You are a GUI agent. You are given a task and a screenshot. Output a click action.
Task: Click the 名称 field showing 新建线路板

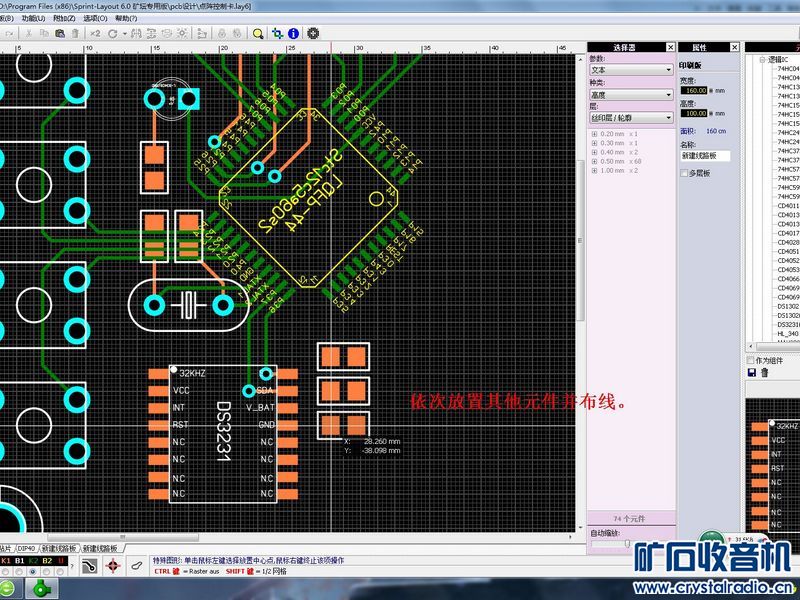click(x=705, y=156)
